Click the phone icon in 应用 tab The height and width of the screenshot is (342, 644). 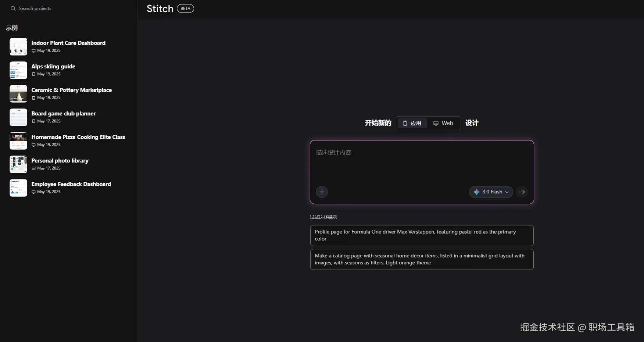click(x=405, y=123)
